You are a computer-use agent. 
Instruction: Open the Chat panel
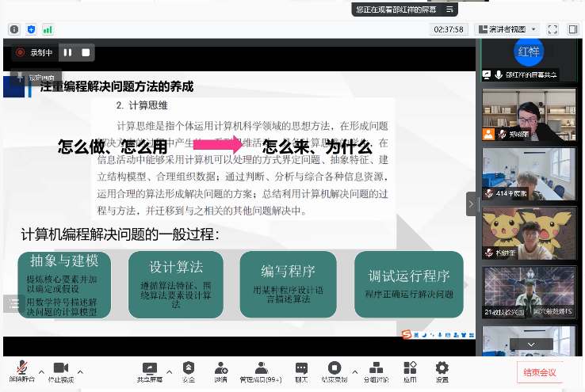[301, 368]
